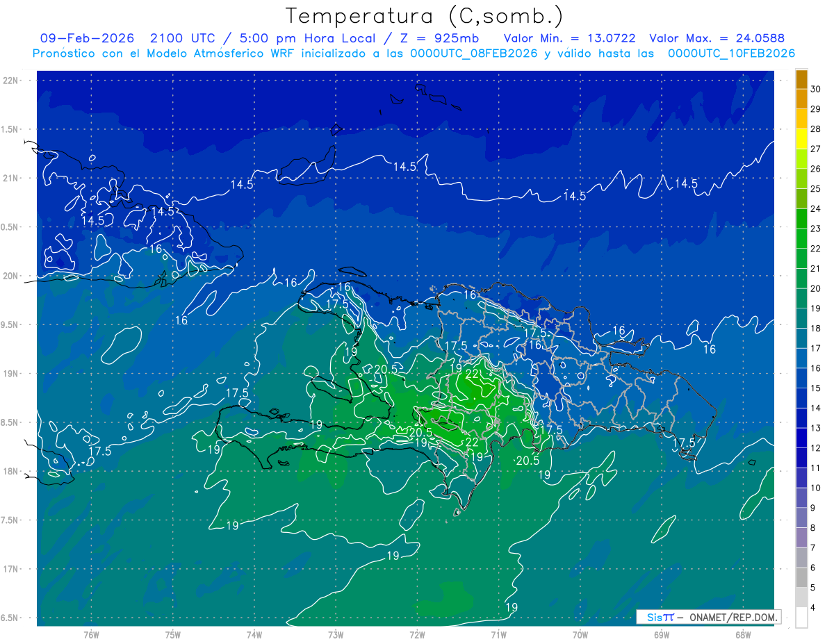Click the "71W" longitude axis label
834x644 pixels.
pos(498,635)
